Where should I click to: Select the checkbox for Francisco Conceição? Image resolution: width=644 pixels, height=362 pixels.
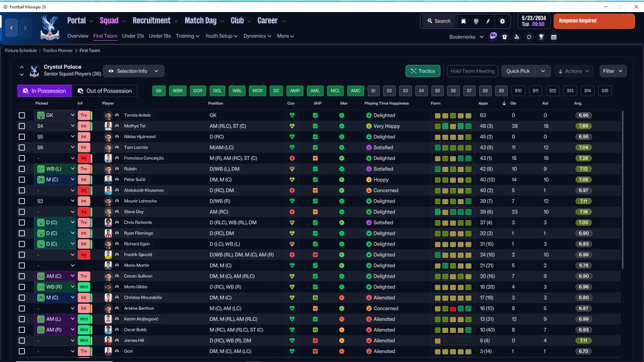click(x=22, y=158)
